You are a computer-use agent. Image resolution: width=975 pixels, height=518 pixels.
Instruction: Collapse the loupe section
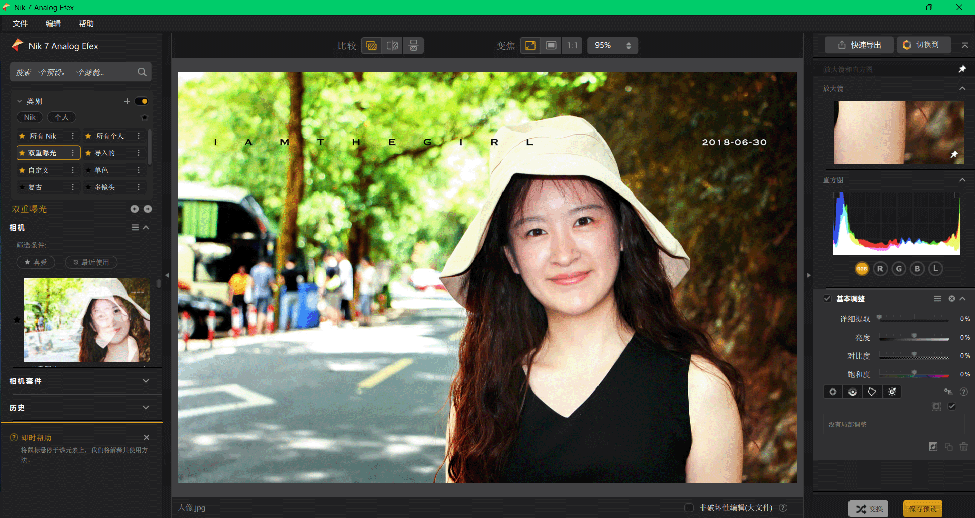tap(962, 89)
